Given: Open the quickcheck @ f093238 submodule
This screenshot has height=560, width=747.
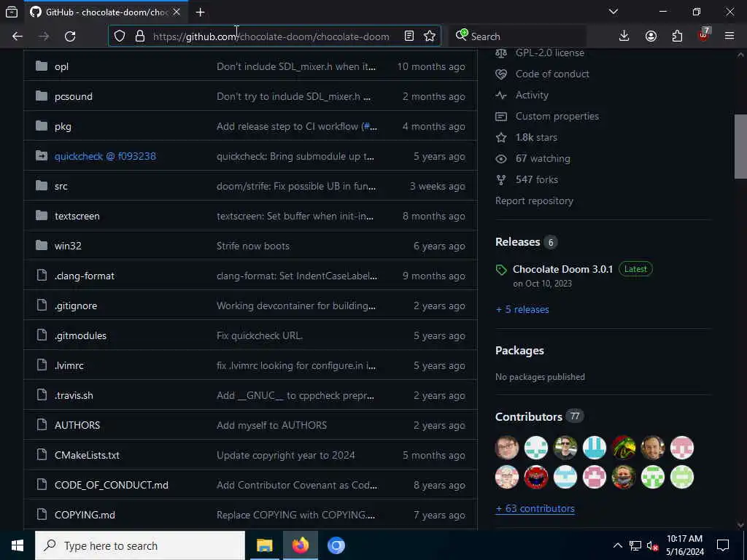Looking at the screenshot, I should tap(105, 156).
